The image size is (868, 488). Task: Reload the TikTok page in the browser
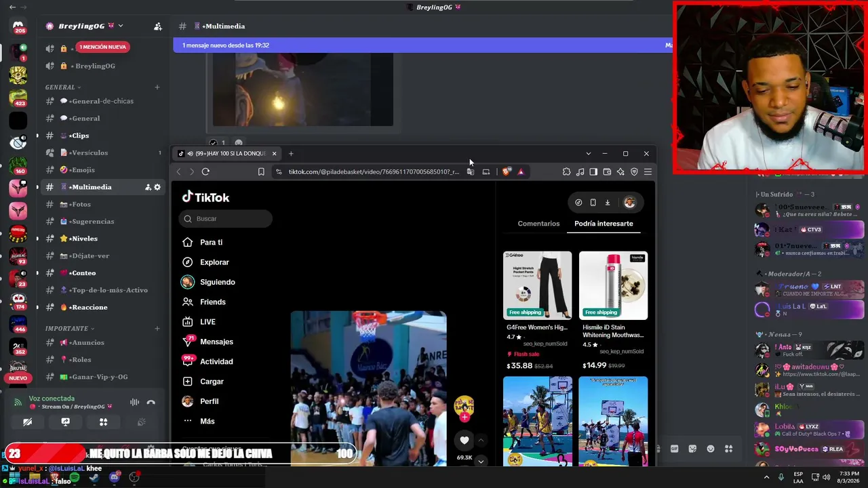205,171
